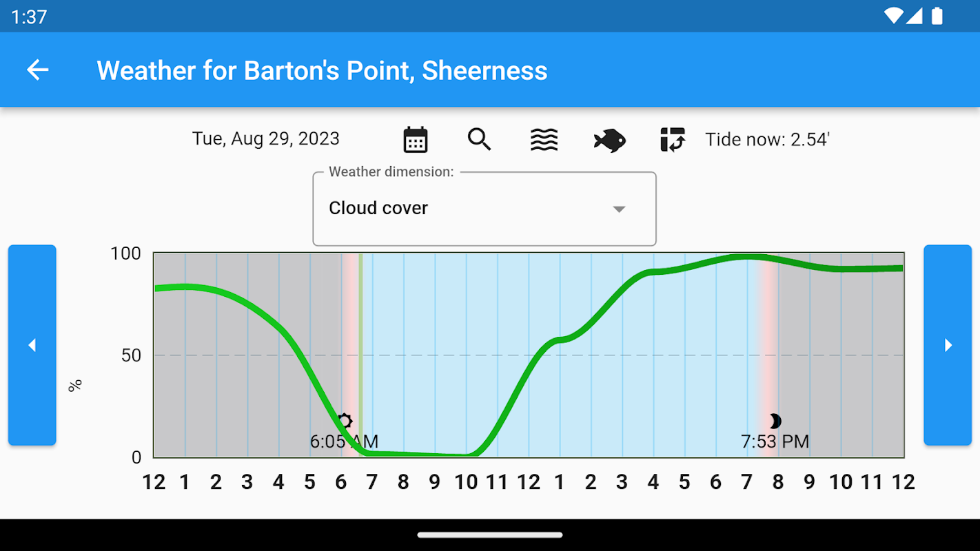This screenshot has height=551, width=980.
Task: Tap the sunrise sun icon on chart
Action: pos(345,421)
